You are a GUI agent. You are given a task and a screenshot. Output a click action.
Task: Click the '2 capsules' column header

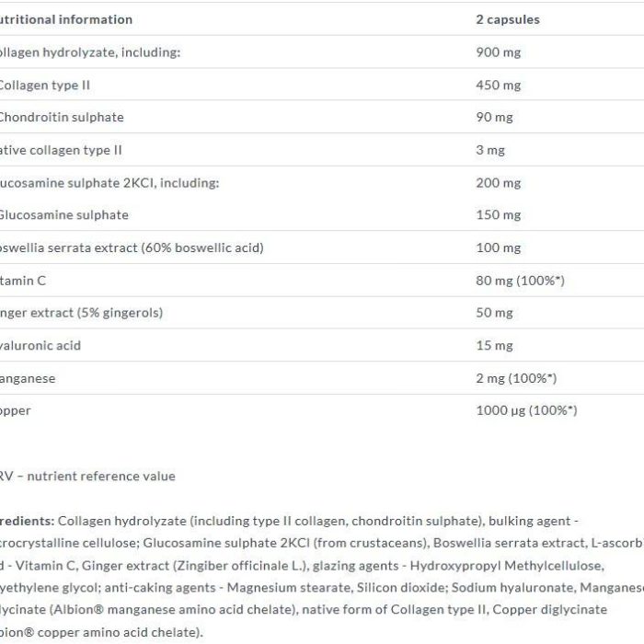click(508, 19)
